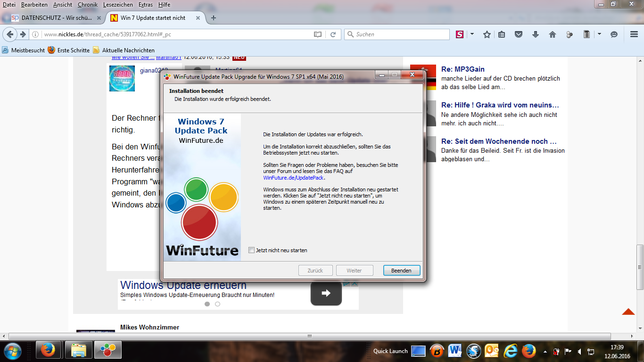Open the Ansicht menu
Image resolution: width=644 pixels, height=362 pixels.
tap(63, 5)
